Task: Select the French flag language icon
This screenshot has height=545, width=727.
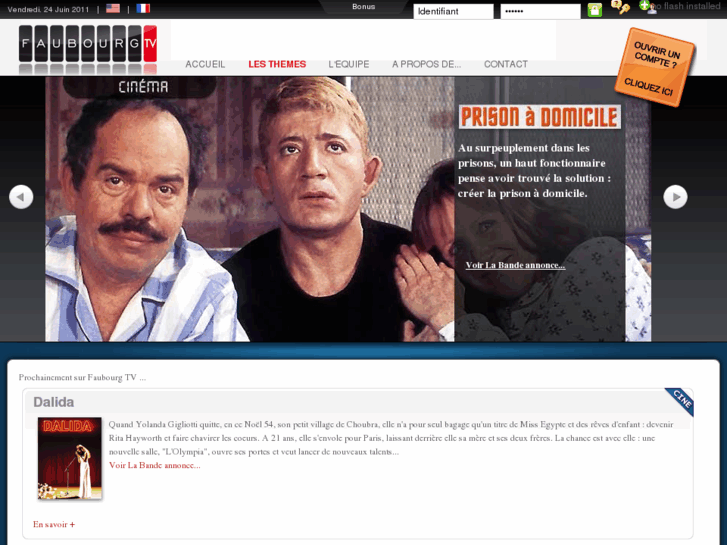Action: [x=143, y=8]
